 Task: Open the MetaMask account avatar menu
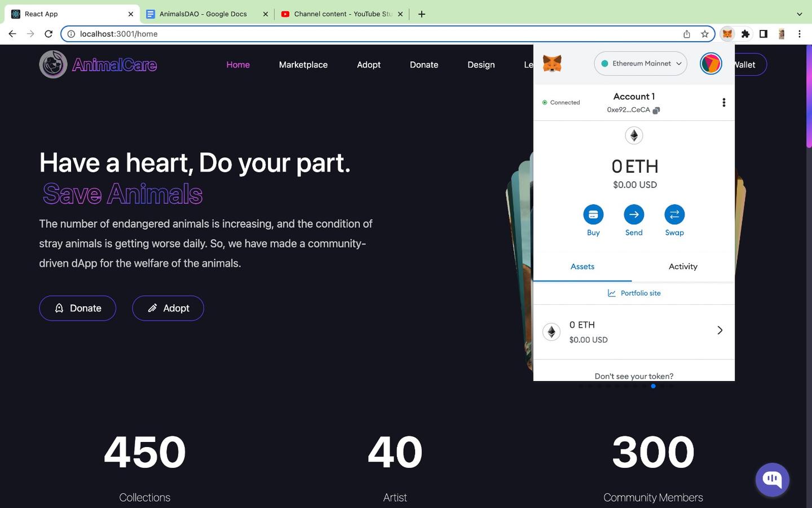click(x=710, y=63)
